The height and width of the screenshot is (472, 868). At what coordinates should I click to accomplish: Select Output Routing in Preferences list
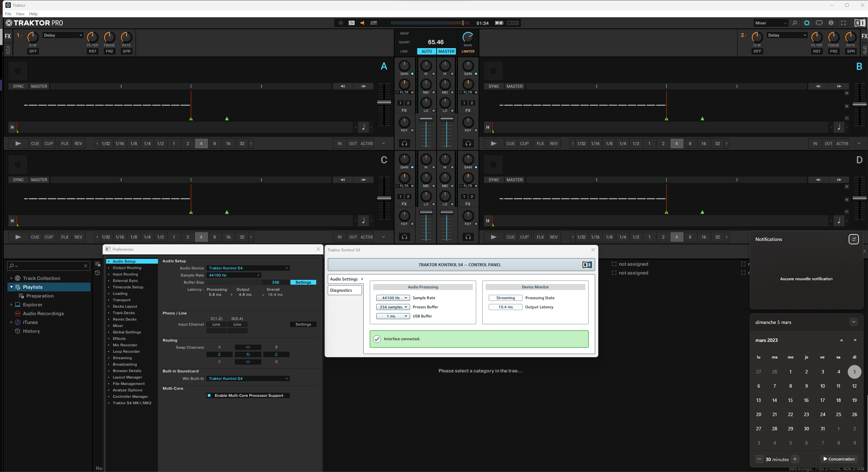click(x=127, y=268)
